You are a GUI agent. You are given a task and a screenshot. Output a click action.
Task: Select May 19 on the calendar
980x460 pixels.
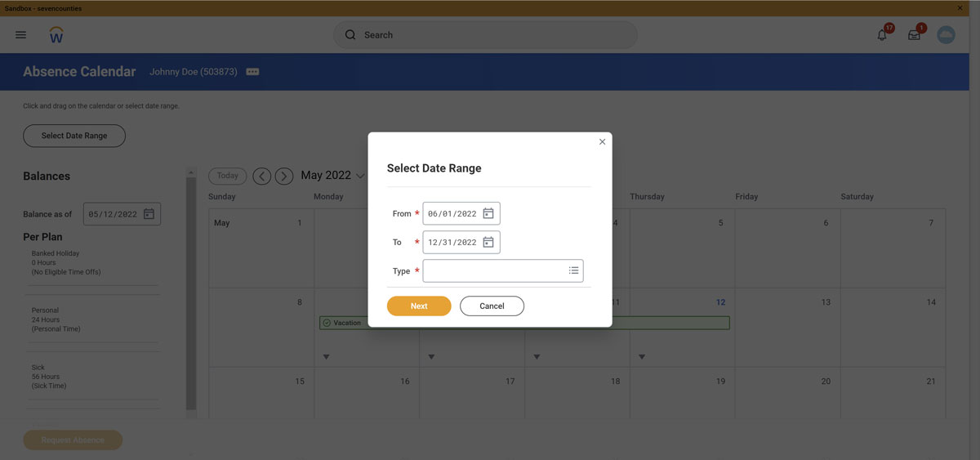[x=682, y=393]
